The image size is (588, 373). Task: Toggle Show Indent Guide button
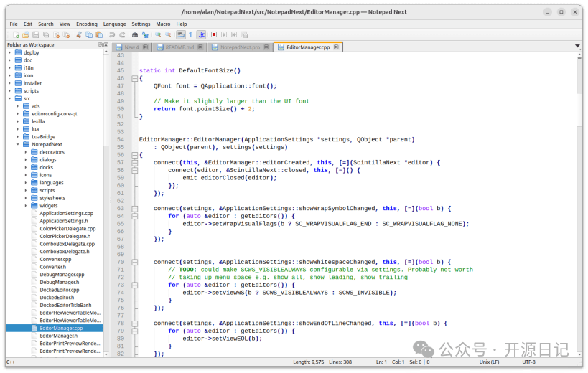[201, 35]
